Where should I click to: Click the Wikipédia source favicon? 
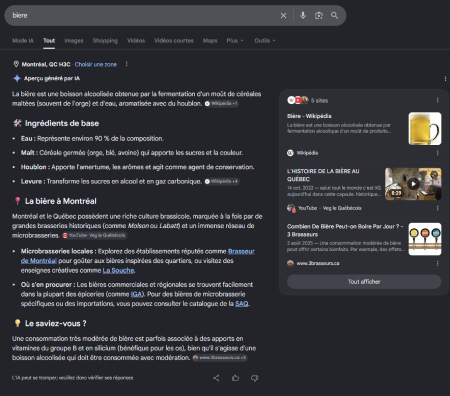tap(290, 153)
